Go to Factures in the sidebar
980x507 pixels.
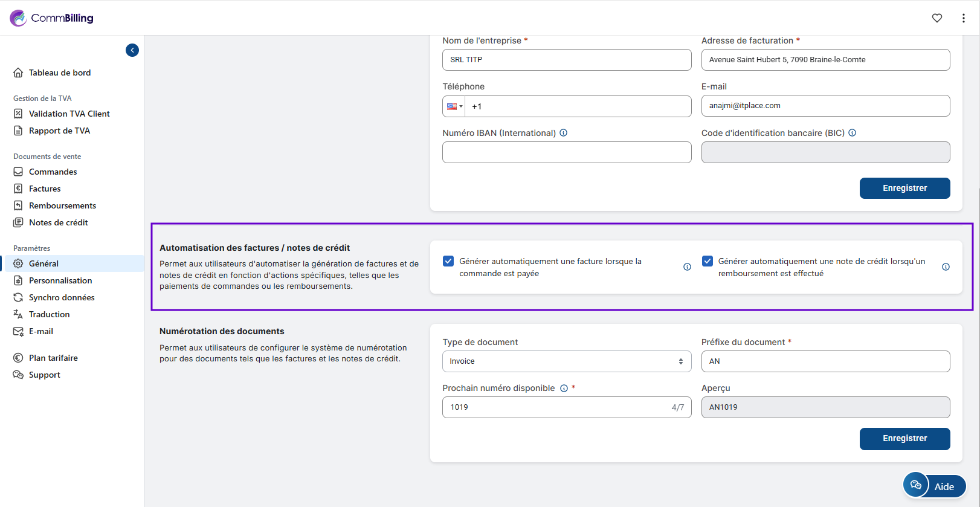click(x=45, y=189)
